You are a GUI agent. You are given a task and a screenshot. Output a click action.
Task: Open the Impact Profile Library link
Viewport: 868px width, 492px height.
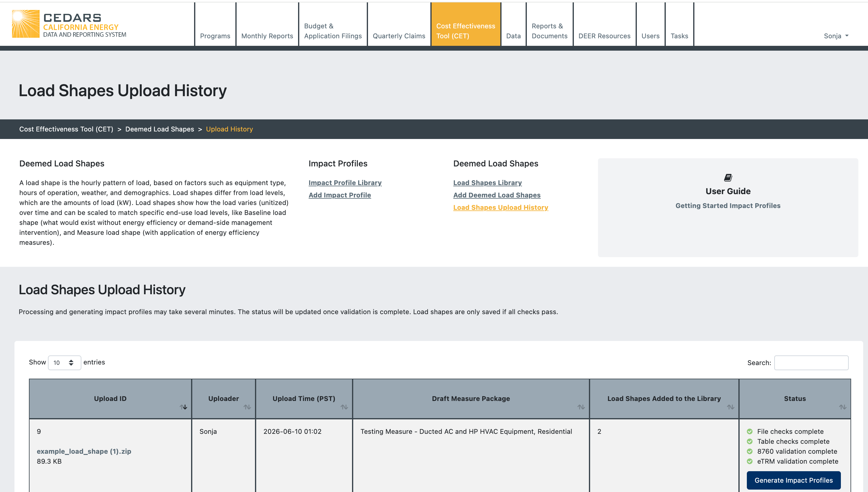point(345,183)
